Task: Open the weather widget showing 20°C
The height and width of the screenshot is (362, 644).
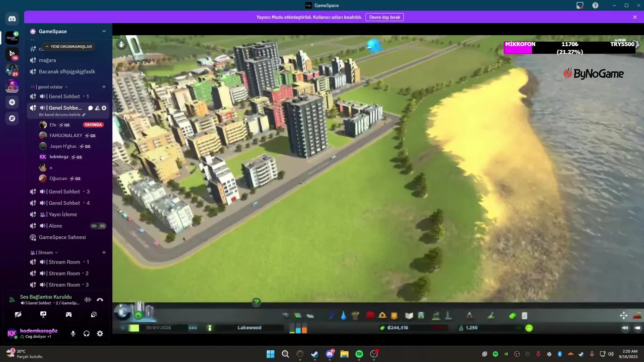Action: click(24, 354)
